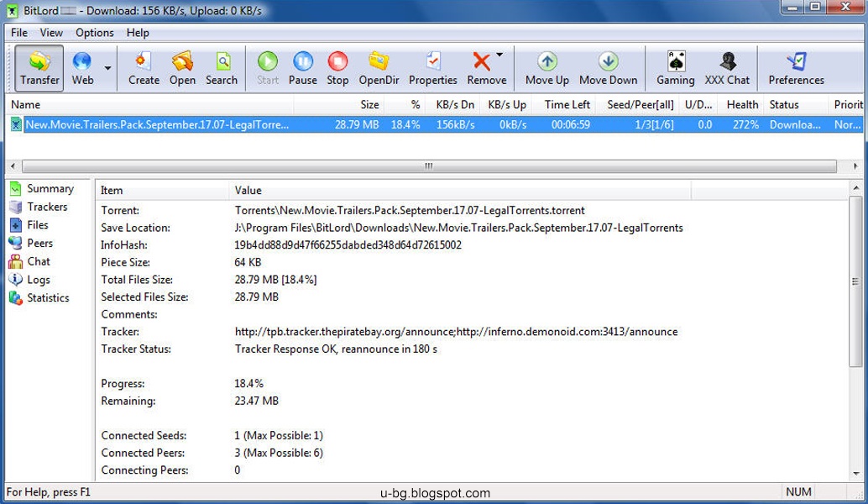Maximize the BitLord window
Viewport: 868px width, 504px height.
[x=815, y=8]
